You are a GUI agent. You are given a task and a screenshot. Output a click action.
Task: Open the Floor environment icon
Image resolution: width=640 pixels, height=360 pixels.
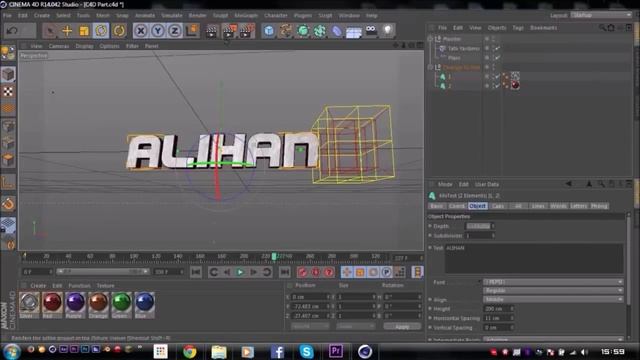click(x=353, y=31)
